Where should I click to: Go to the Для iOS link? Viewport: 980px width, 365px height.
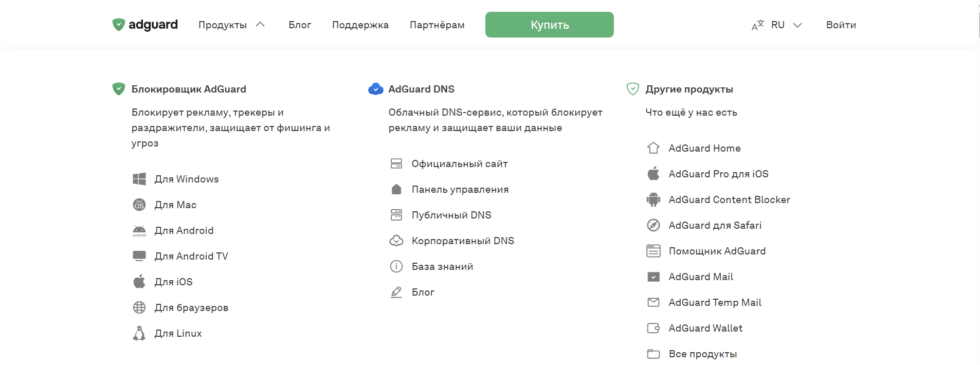174,282
